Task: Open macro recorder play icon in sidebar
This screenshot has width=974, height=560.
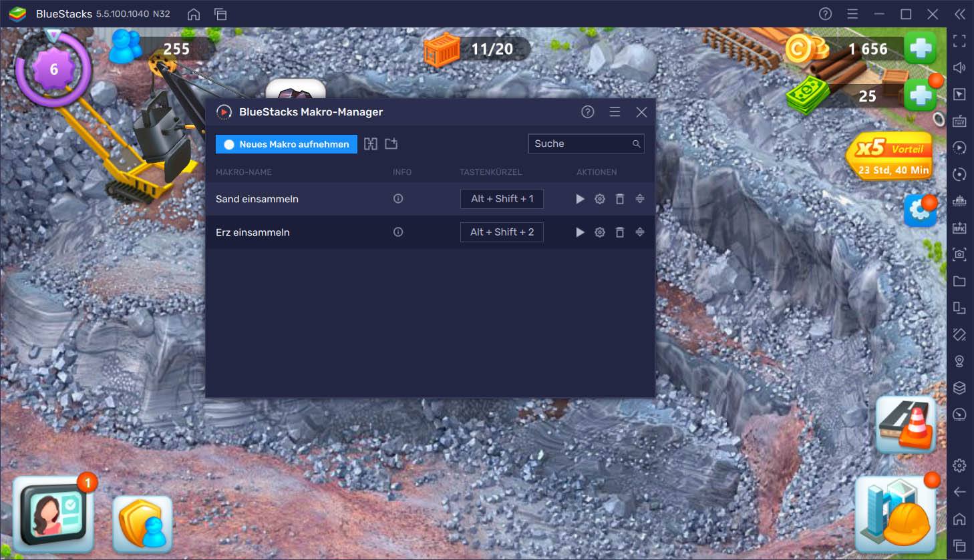Action: pos(959,148)
